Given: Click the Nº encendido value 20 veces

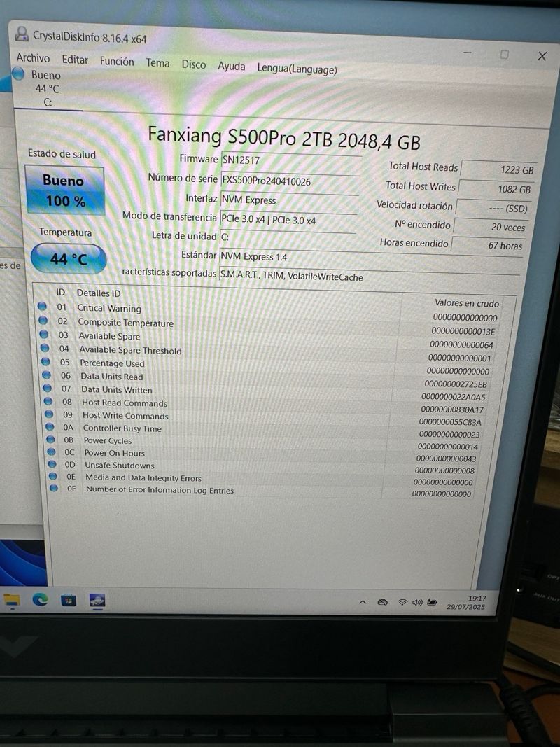Looking at the screenshot, I should pyautogui.click(x=490, y=227).
